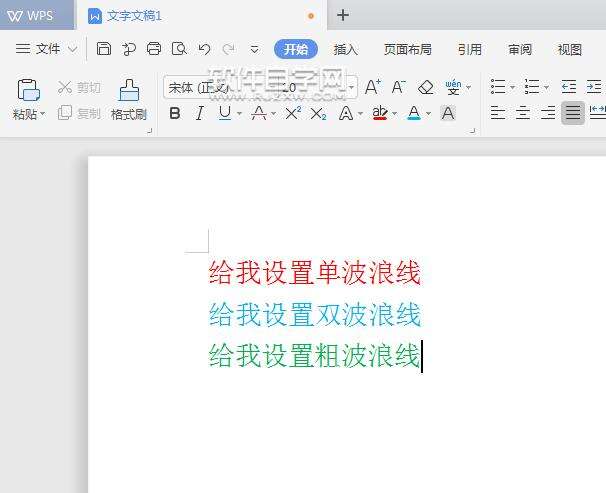This screenshot has width=606, height=493.
Task: Click the Save icon in quick toolbar
Action: (x=104, y=49)
